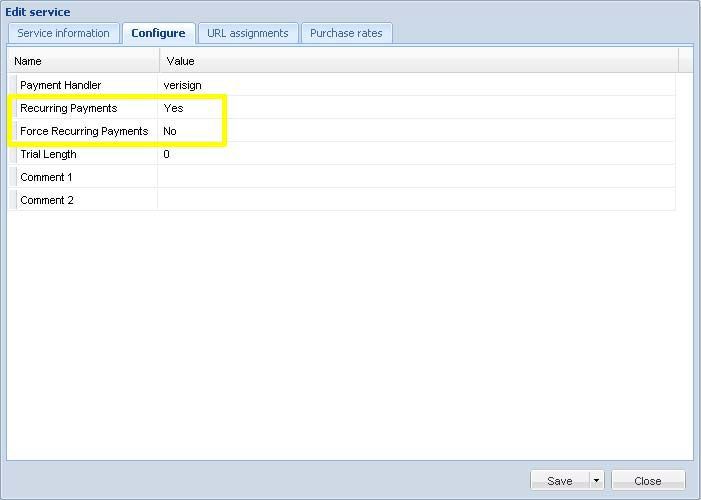The width and height of the screenshot is (701, 500).
Task: Click the empty Comment 2 value cell
Action: point(416,200)
